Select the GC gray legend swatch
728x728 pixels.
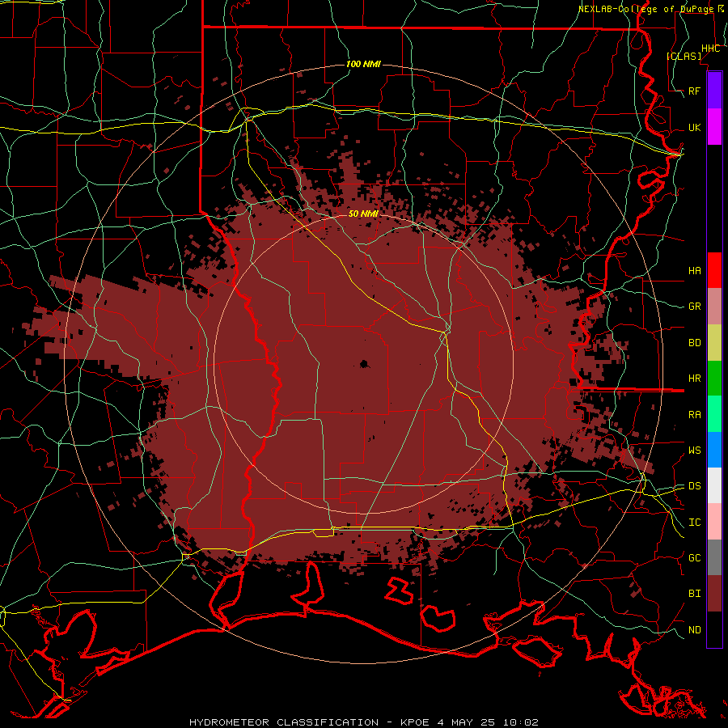[714, 557]
